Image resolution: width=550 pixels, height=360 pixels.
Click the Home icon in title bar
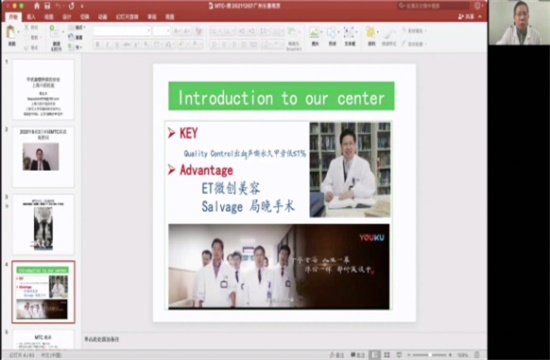pyautogui.click(x=37, y=6)
